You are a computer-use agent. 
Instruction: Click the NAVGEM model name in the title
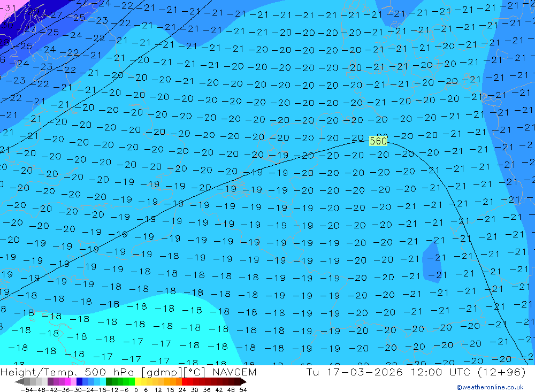pos(234,372)
